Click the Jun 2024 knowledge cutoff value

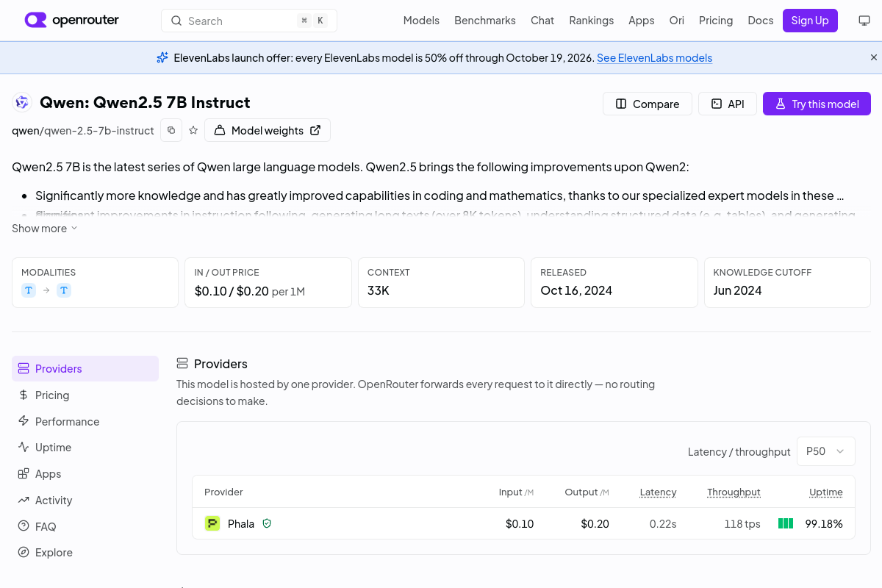(x=737, y=290)
